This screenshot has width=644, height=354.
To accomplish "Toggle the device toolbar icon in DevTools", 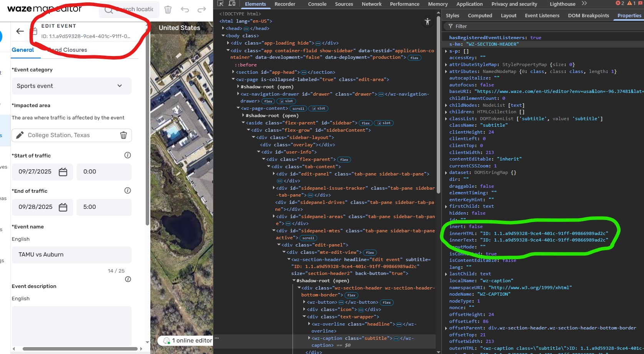I will [232, 3].
